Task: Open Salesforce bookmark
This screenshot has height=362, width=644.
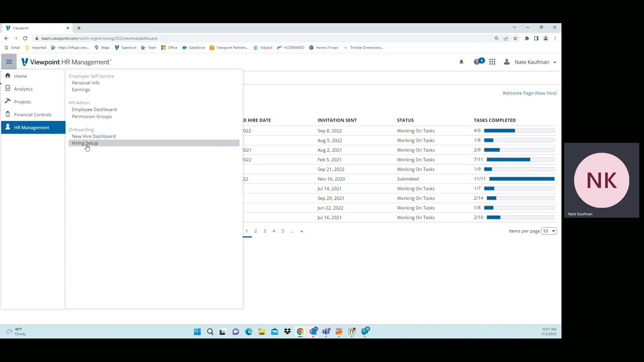Action: tap(193, 48)
